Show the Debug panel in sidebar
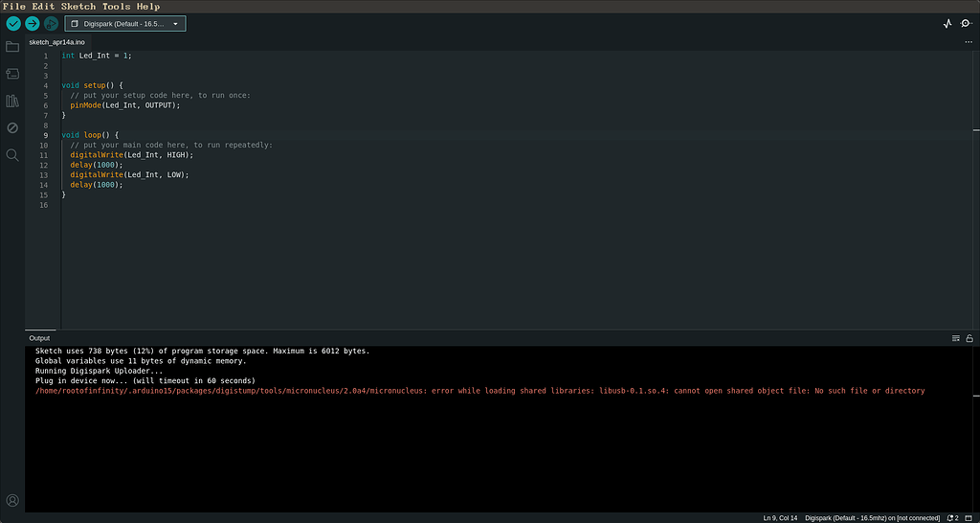The image size is (980, 523). (x=12, y=127)
